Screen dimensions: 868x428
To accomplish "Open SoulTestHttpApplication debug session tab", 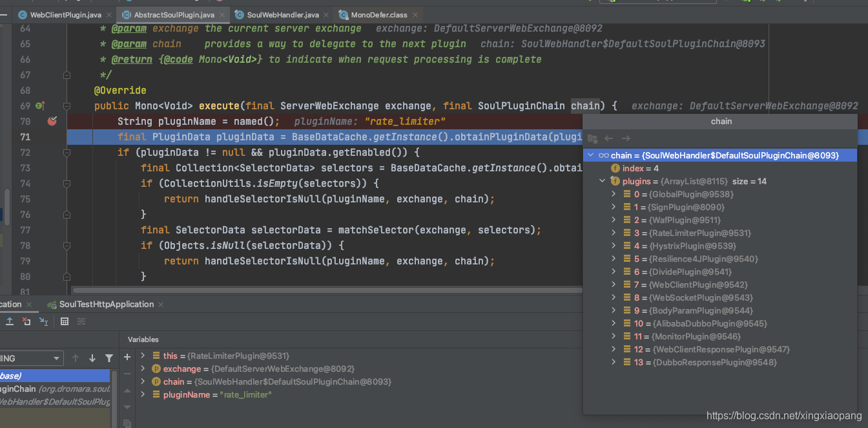I will (105, 305).
